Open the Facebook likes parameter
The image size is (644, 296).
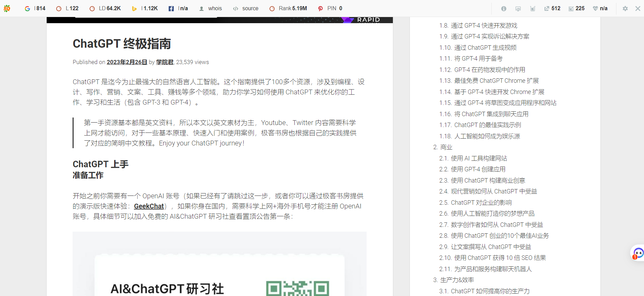(178, 9)
